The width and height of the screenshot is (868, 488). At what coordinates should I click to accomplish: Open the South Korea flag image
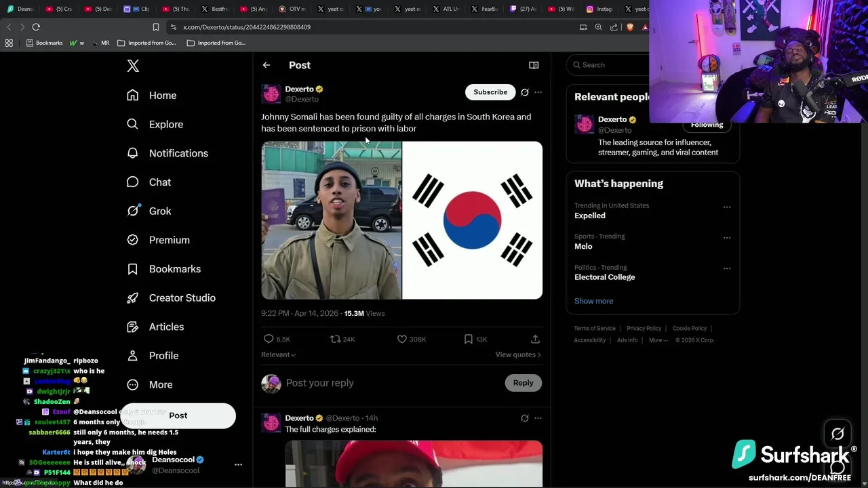[473, 220]
